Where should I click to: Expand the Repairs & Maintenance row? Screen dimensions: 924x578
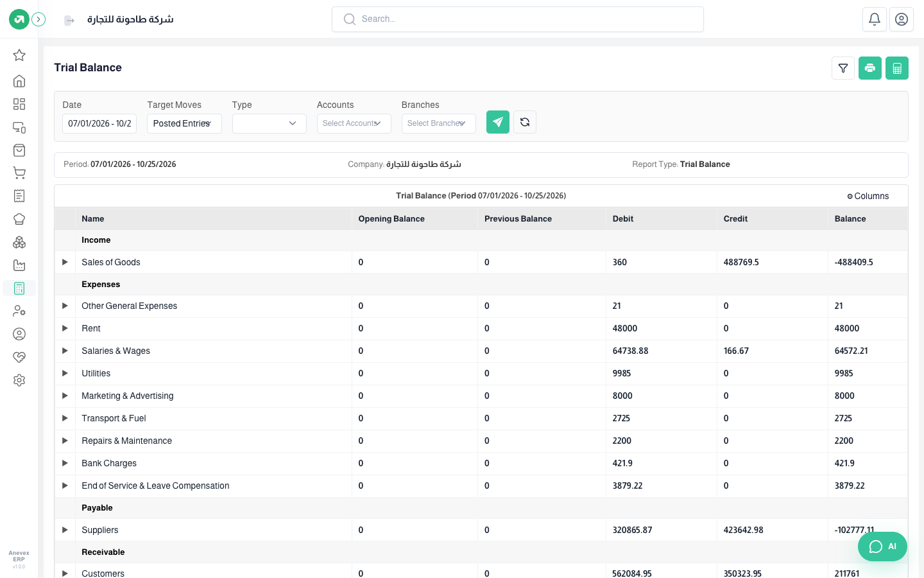[x=65, y=441]
